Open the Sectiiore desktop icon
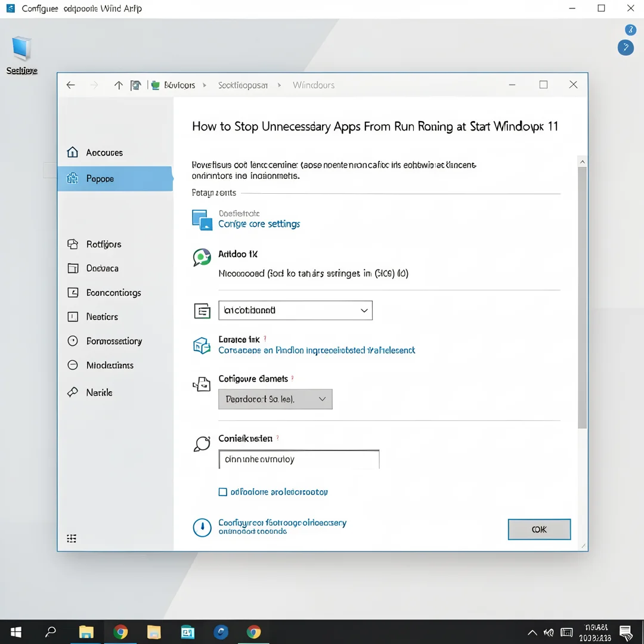Screen dimensions: 644x644 tap(22, 55)
